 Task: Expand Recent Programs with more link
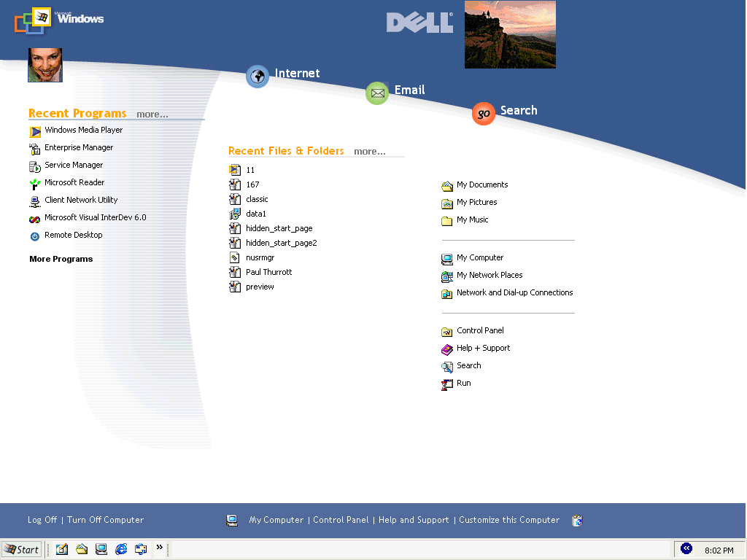pyautogui.click(x=152, y=114)
